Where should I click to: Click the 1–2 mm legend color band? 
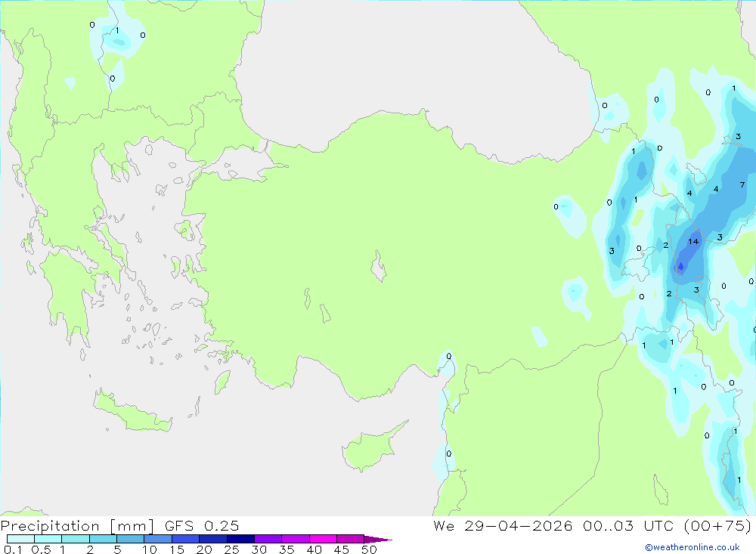76,539
